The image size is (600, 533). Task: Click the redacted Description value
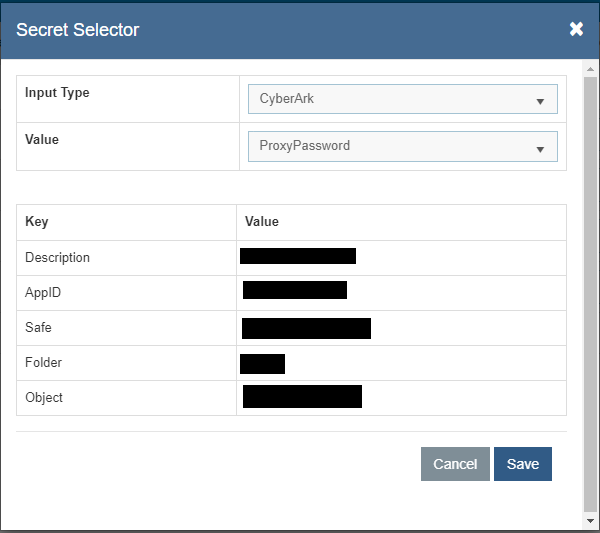298,256
